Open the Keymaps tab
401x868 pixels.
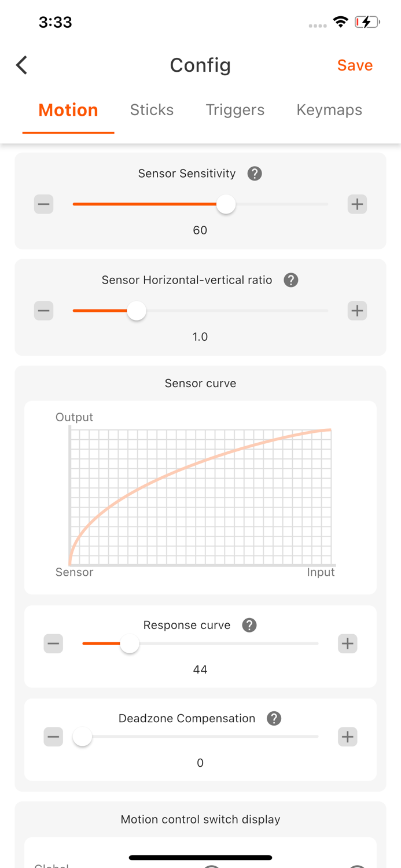click(329, 110)
